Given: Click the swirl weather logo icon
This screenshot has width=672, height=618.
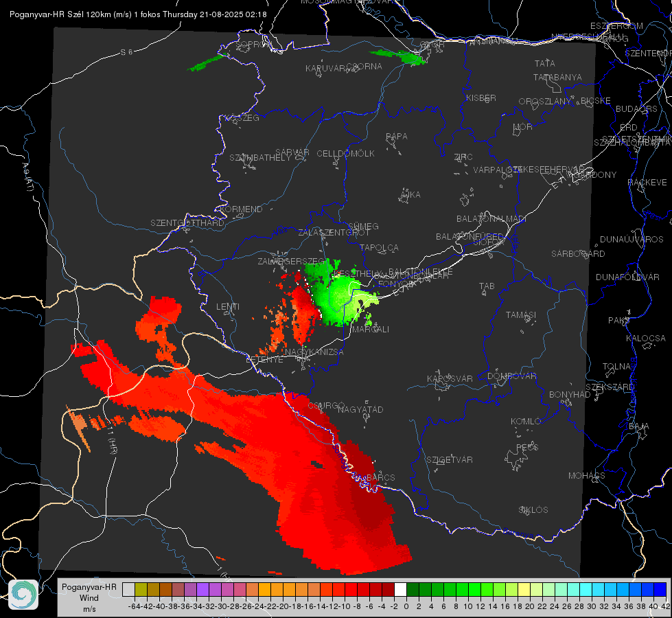Looking at the screenshot, I should click(x=23, y=595).
